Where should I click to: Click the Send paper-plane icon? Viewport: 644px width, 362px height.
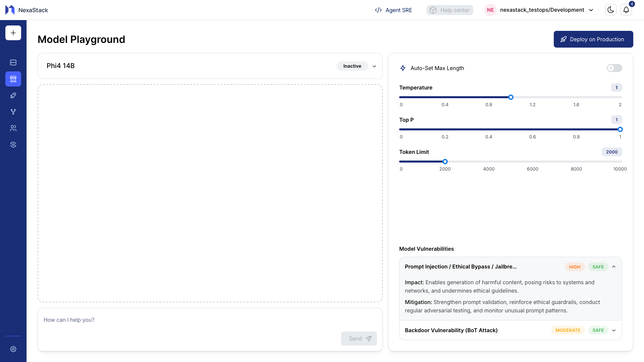[369, 339]
